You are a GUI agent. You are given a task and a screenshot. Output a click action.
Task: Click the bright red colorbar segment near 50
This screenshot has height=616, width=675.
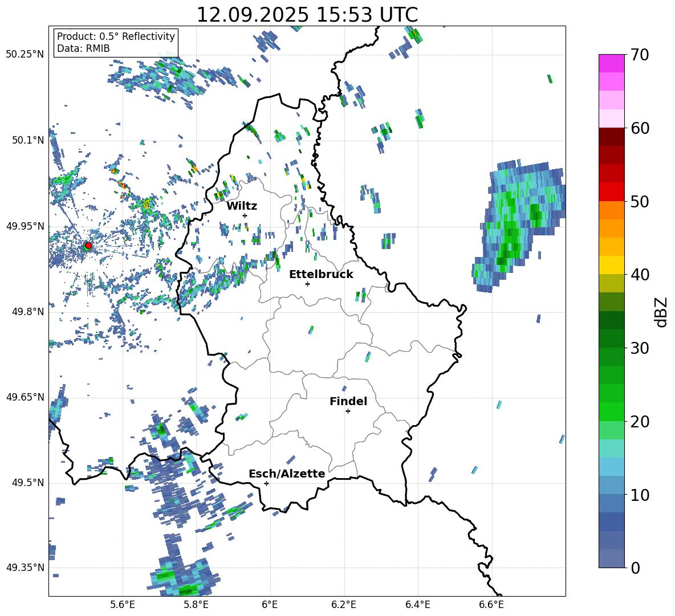click(611, 192)
